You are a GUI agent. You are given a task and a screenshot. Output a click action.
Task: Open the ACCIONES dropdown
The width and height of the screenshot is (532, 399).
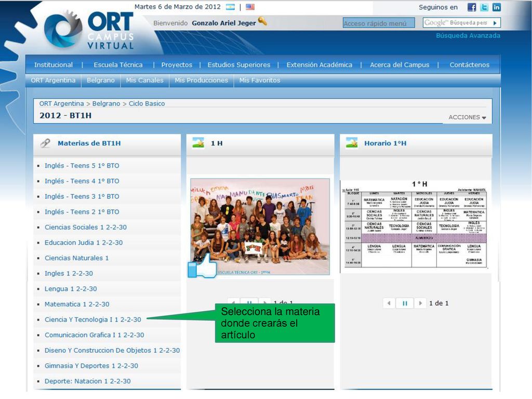coord(467,117)
